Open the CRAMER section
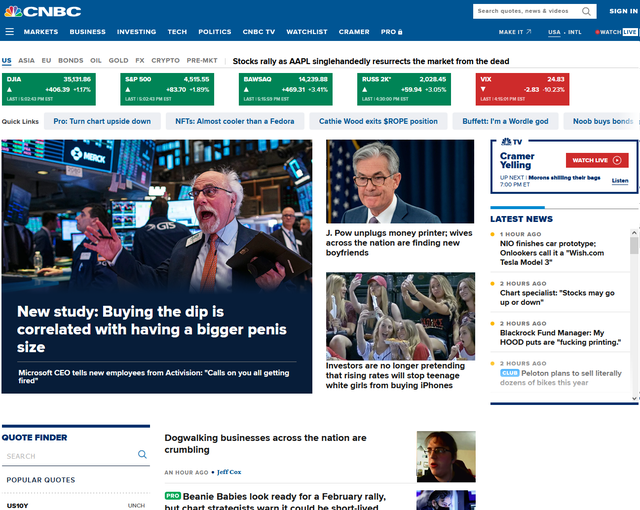Viewport: 640px width, 510px height. (354, 32)
